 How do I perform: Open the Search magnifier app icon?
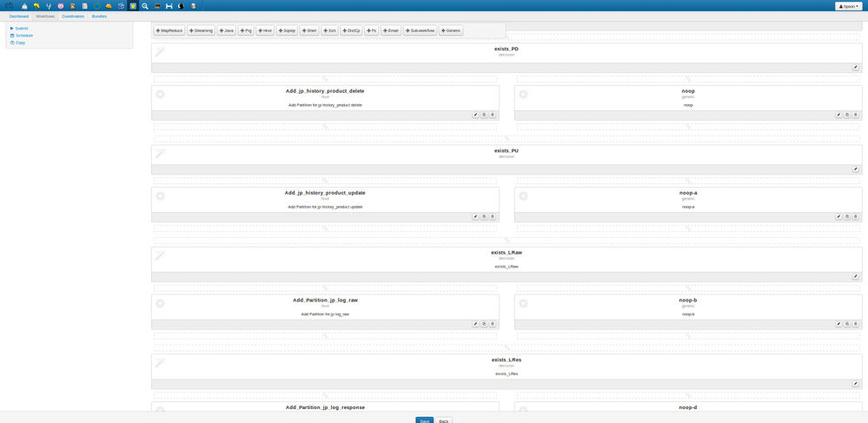[x=145, y=6]
